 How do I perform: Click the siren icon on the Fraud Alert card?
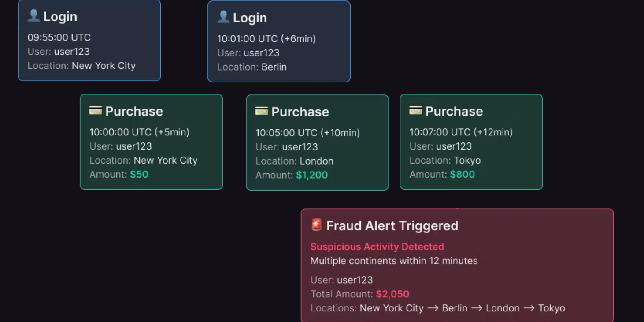coord(316,225)
